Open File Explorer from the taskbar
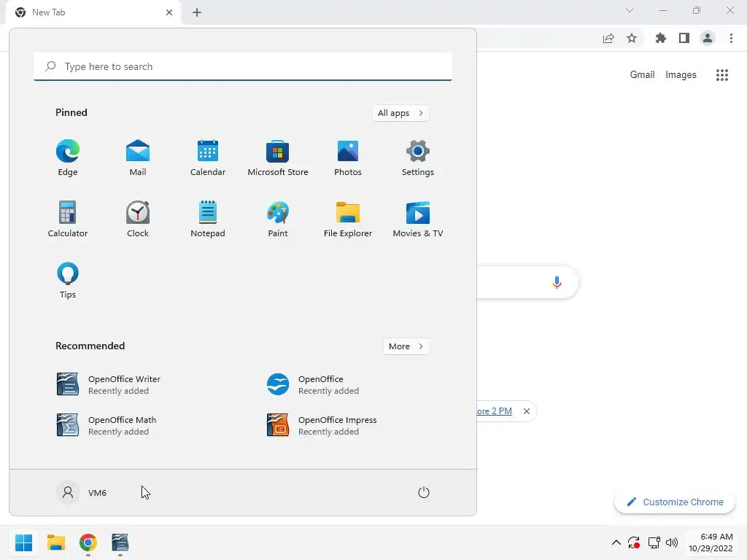Image resolution: width=747 pixels, height=560 pixels. click(x=55, y=542)
